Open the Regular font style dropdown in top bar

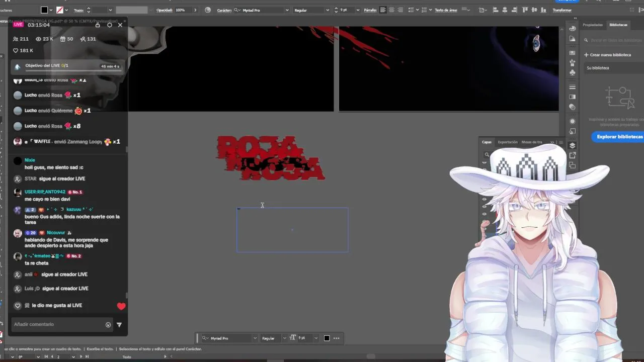click(x=328, y=10)
